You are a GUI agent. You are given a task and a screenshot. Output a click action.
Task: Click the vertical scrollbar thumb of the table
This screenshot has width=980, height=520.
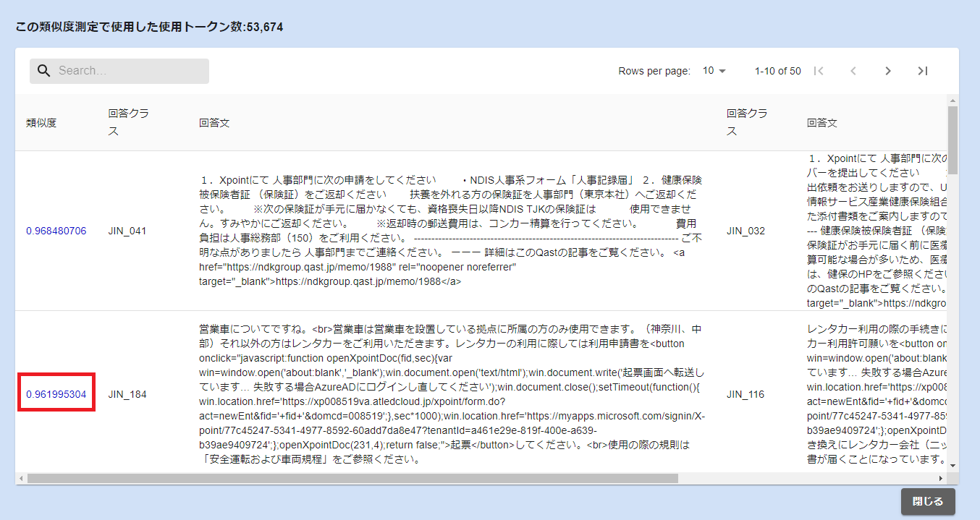coord(952,137)
